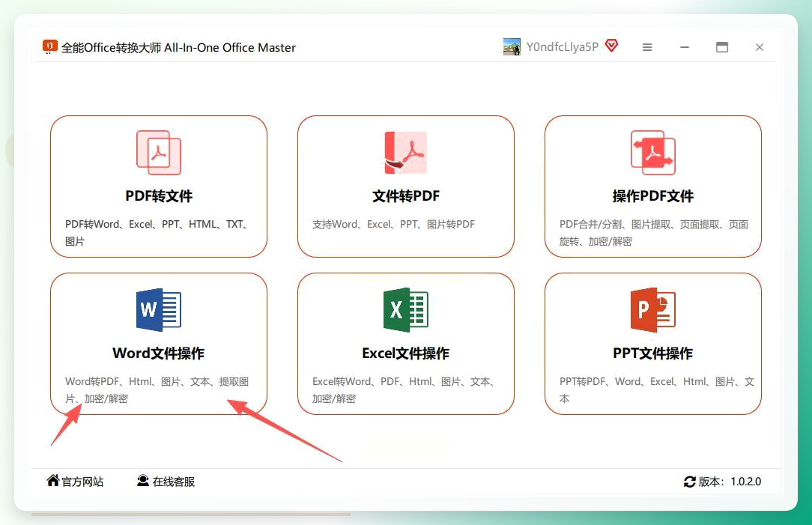Screen dimensions: 812x525
Task: Click the 文件转PDF red icon
Action: [x=405, y=153]
